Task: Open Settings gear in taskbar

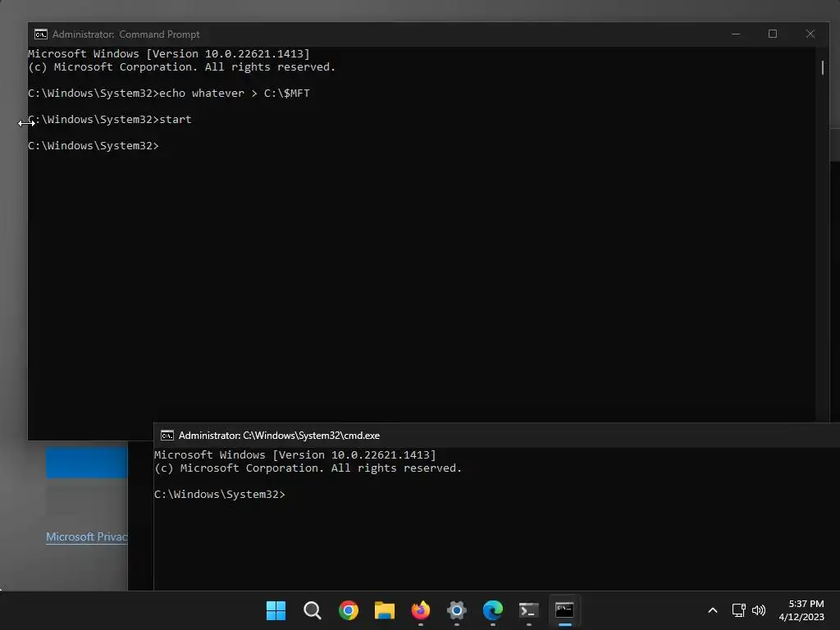Action: pos(456,610)
